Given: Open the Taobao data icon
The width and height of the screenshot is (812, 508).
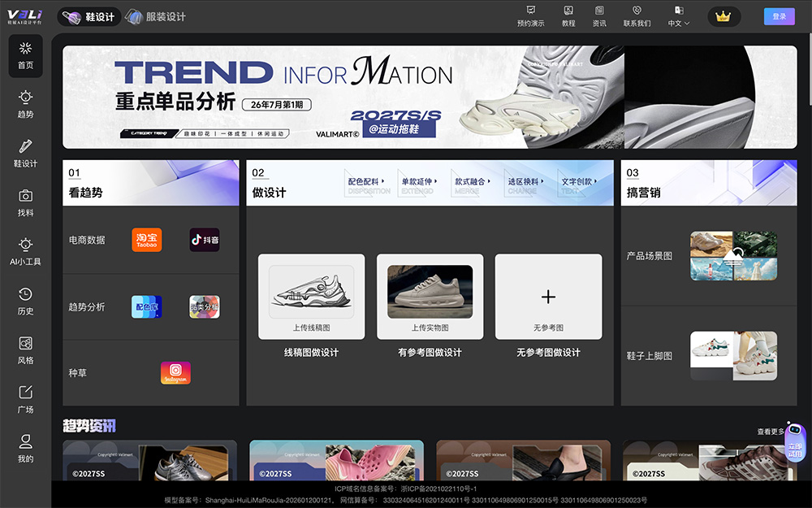Looking at the screenshot, I should (x=146, y=240).
